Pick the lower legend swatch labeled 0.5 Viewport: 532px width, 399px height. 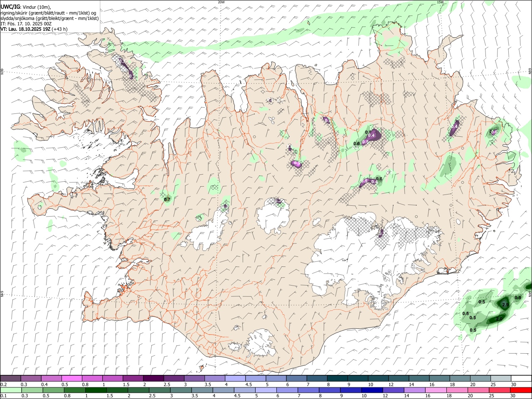coord(54,390)
